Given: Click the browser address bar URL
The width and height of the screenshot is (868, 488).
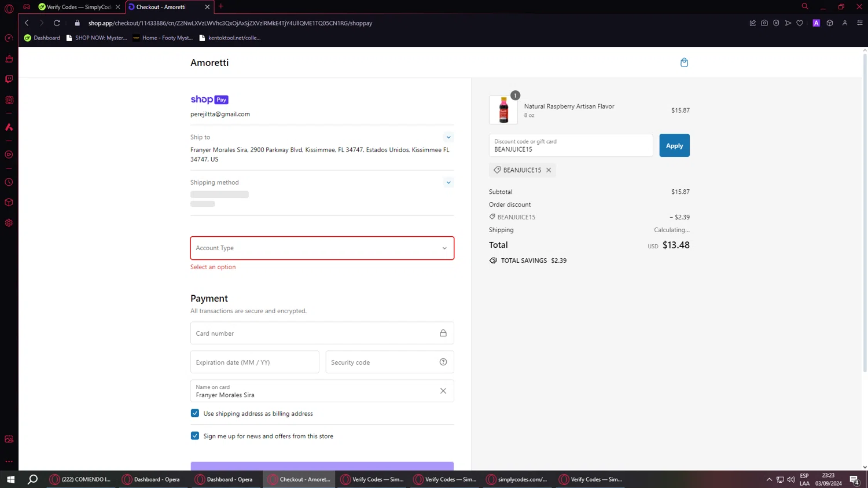Looking at the screenshot, I should tap(230, 23).
